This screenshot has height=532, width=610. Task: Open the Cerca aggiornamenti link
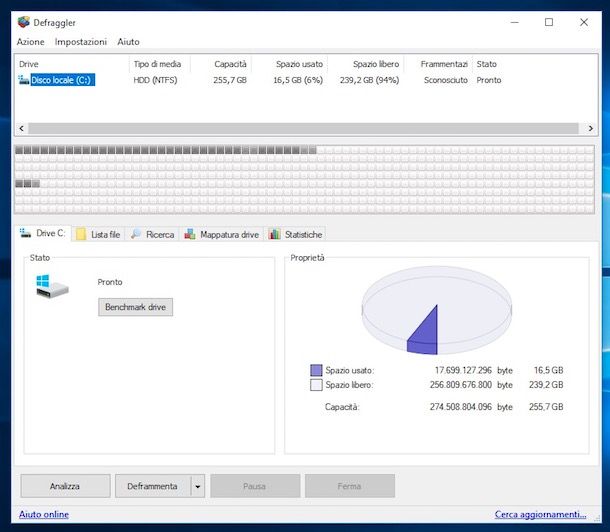click(x=540, y=514)
